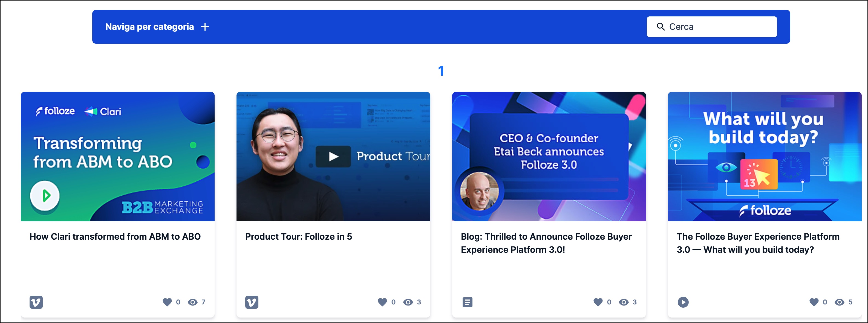Open Blog: Thrilled to Announce Folloze title link
Screen dimensions: 868x323
pos(546,243)
